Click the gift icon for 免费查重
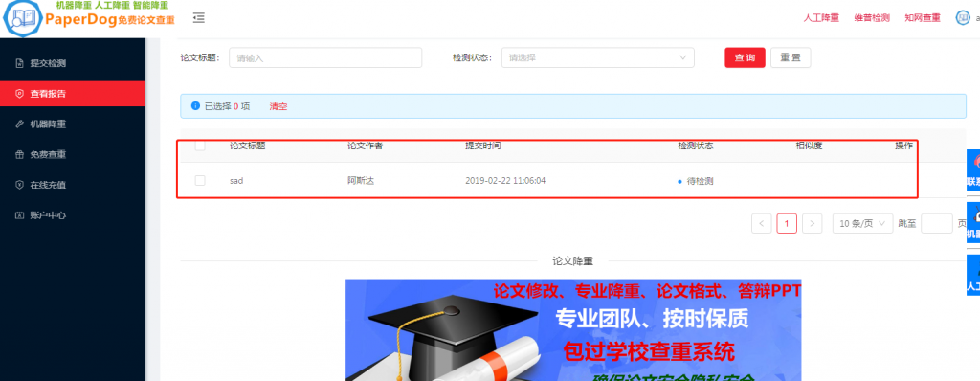The height and width of the screenshot is (381, 980). pos(19,154)
